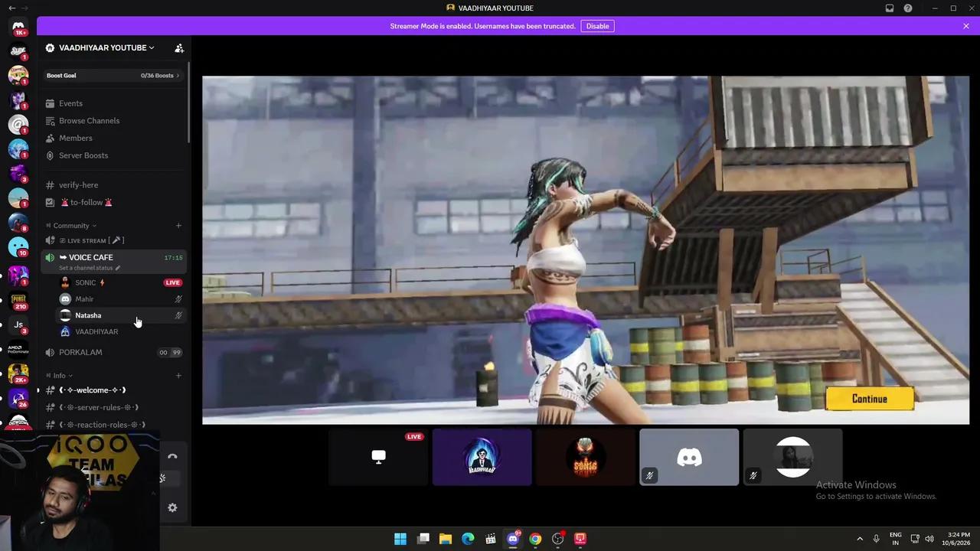Join the PORKALAM voice channel
This screenshot has height=551, width=980.
[x=114, y=353]
